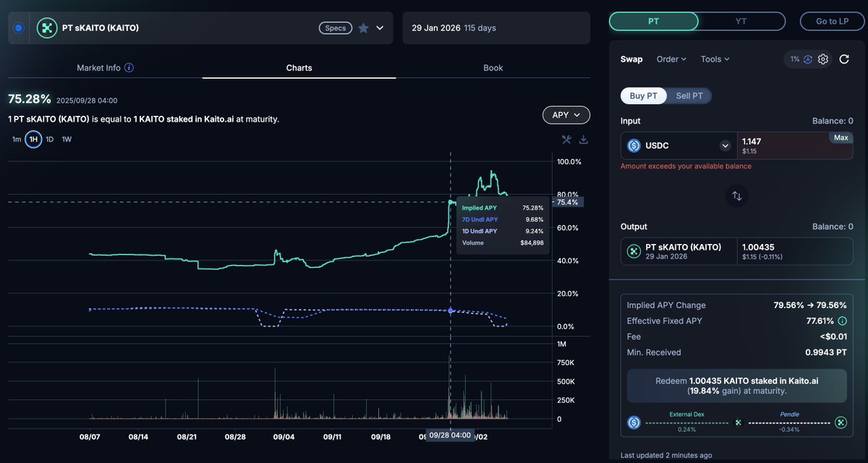Click the swap direction arrows icon
Screen dimensions: 868x463
736,195
